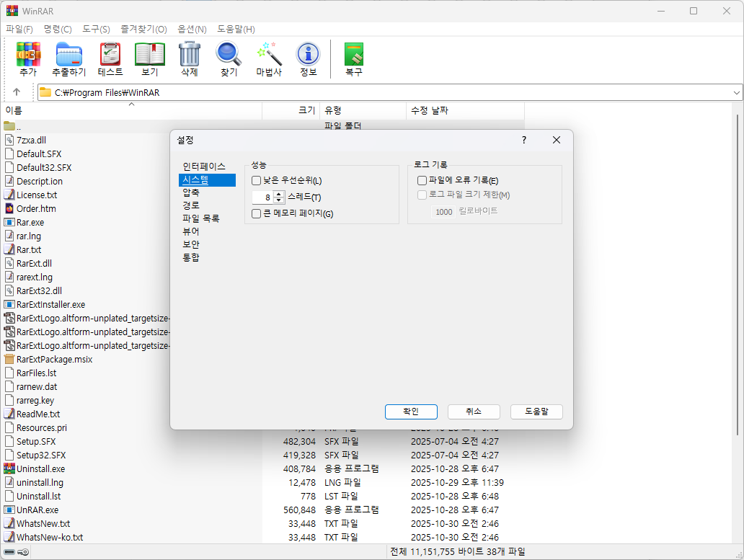Select rarreg.key in file list

35,400
